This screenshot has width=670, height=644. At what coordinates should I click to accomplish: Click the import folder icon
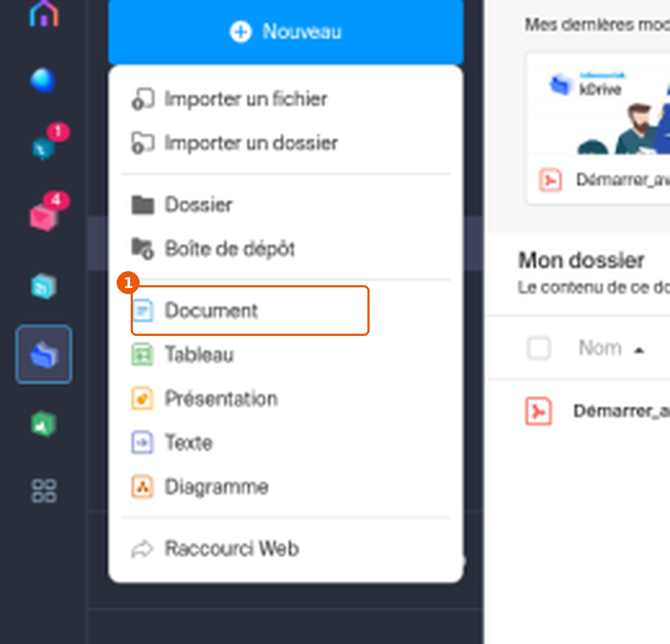point(142,143)
